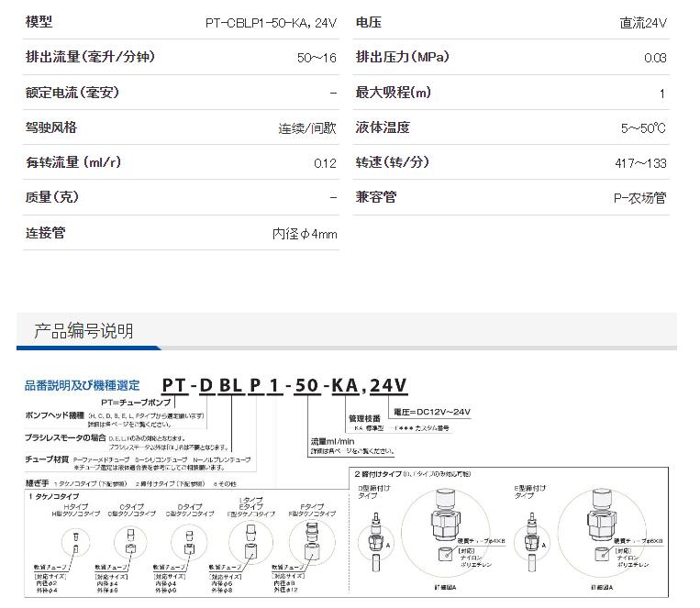Click the 継ぎ手 label
This screenshot has height=608, width=700.
pos(37,483)
